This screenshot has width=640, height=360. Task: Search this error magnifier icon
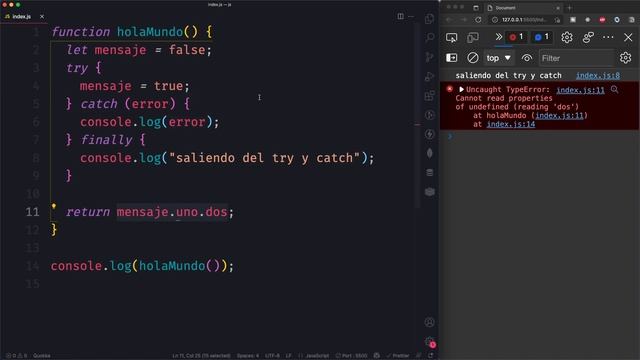coord(614,89)
